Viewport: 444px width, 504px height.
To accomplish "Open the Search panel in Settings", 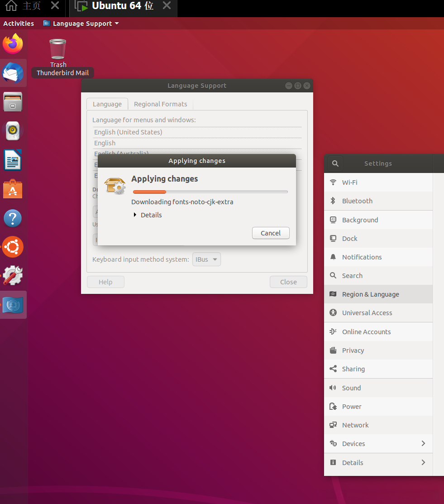I will click(x=378, y=275).
